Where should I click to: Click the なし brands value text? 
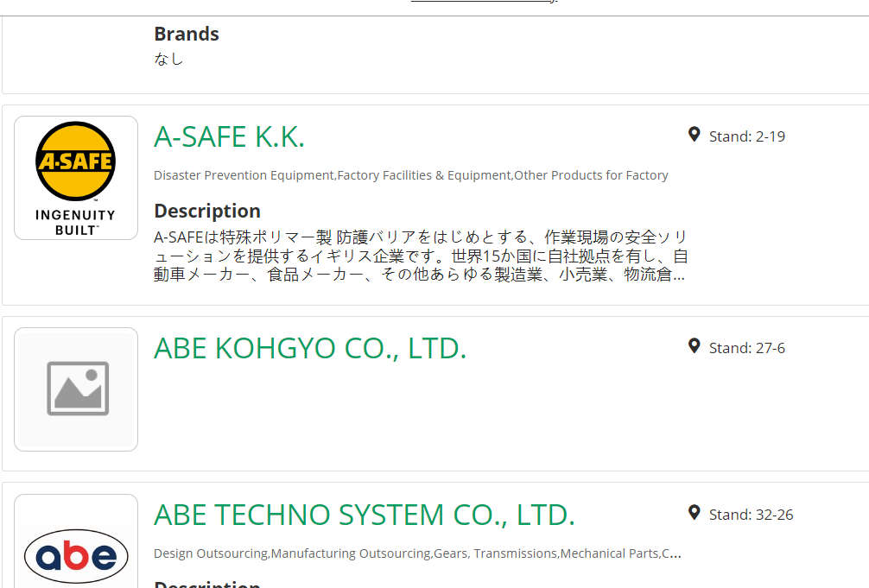point(168,59)
